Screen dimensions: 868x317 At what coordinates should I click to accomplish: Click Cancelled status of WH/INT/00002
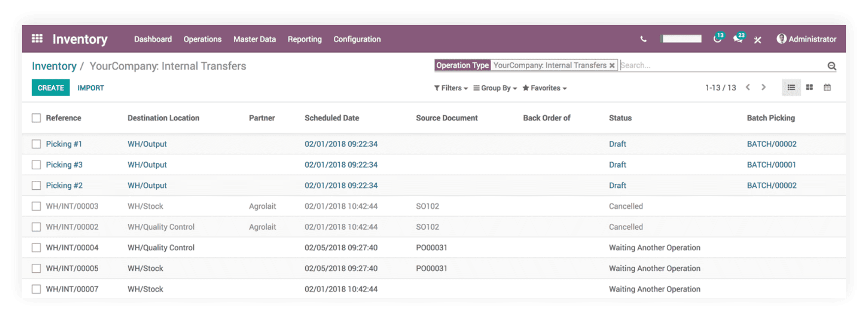click(x=626, y=227)
